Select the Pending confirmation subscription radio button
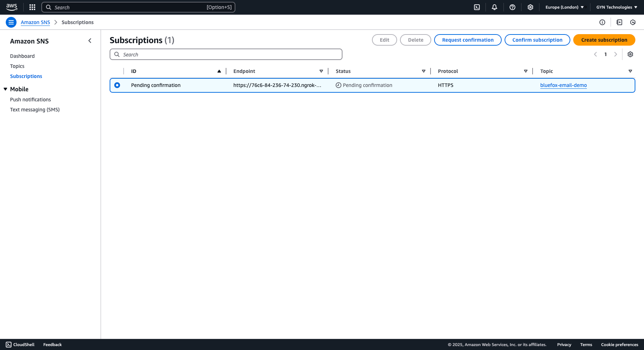644x350 pixels. pyautogui.click(x=117, y=85)
